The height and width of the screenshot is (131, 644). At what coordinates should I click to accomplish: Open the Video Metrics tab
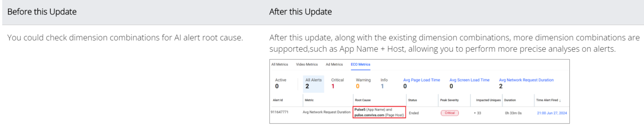(307, 64)
